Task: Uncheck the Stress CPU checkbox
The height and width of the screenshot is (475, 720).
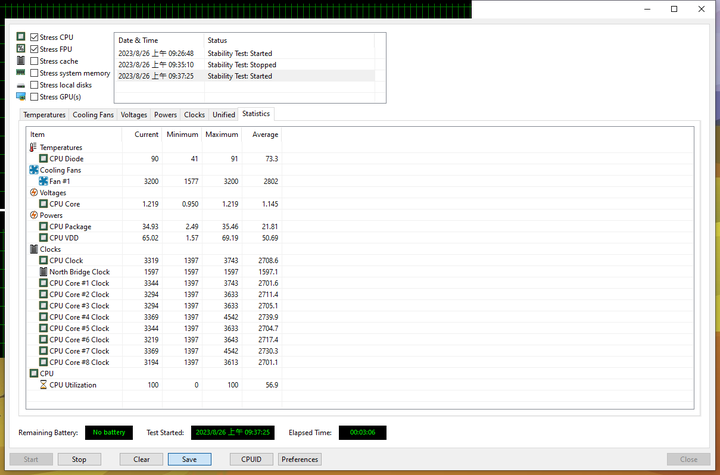Action: [x=34, y=37]
